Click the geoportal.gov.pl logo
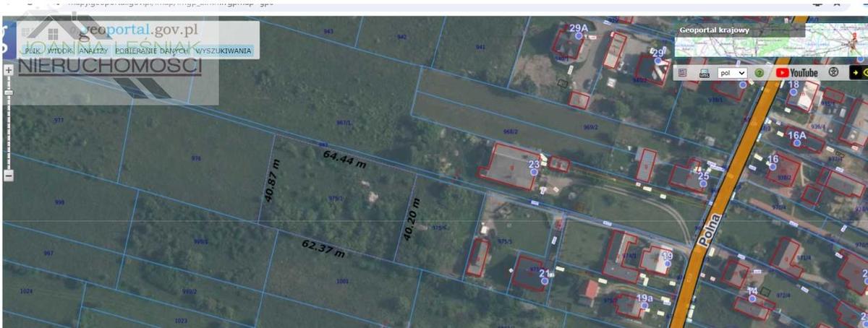This screenshot has height=328, width=868. 137,31
